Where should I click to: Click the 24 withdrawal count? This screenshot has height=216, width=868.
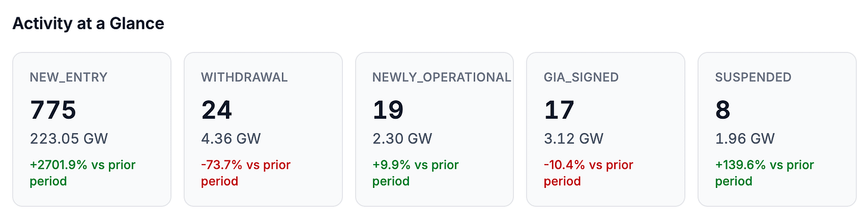coord(216,110)
